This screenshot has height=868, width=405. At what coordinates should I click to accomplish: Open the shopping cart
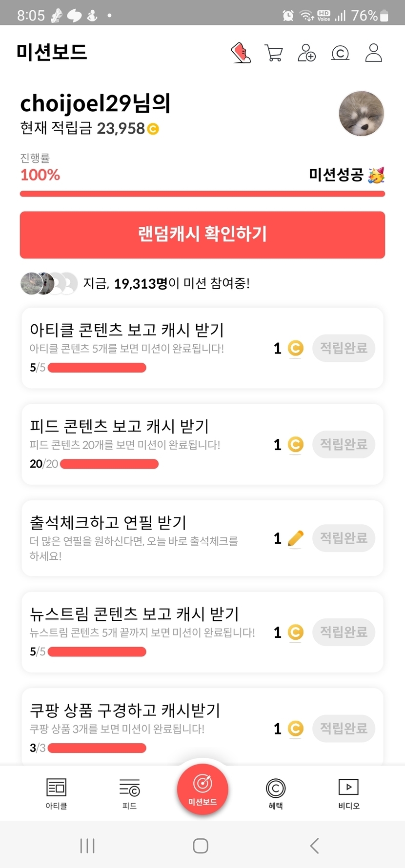pos(274,53)
